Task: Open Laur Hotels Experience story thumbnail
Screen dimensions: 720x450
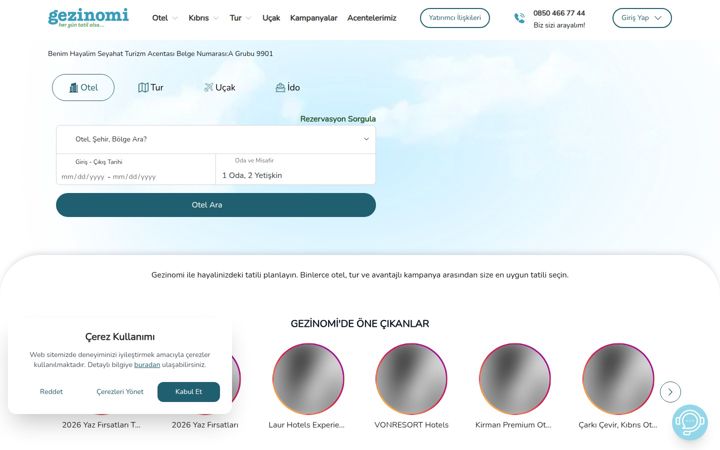Action: [308, 379]
